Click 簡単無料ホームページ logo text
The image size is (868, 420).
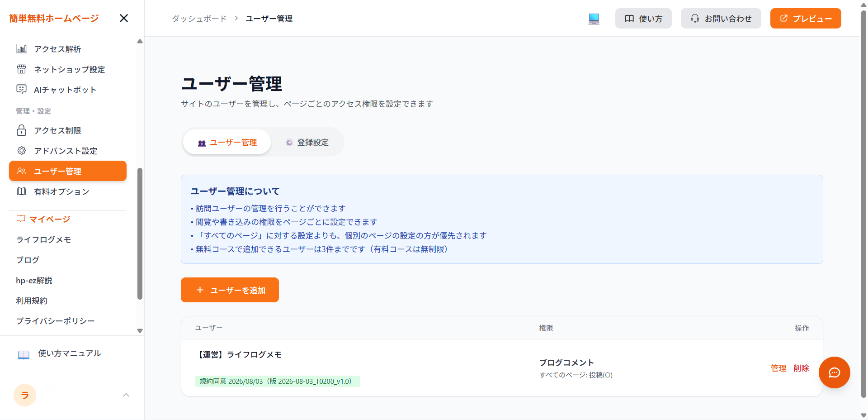(x=54, y=18)
